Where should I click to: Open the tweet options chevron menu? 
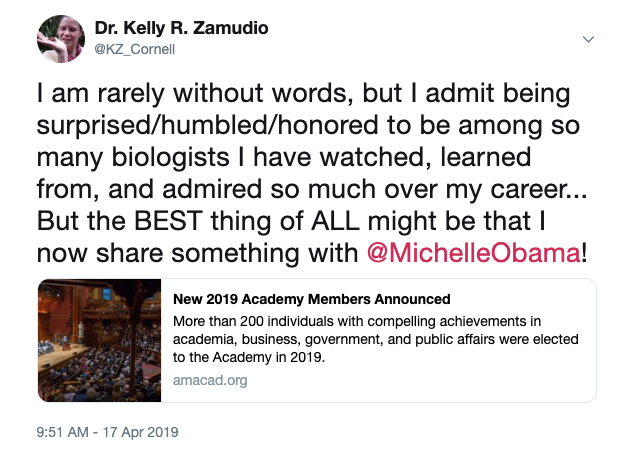pos(588,40)
